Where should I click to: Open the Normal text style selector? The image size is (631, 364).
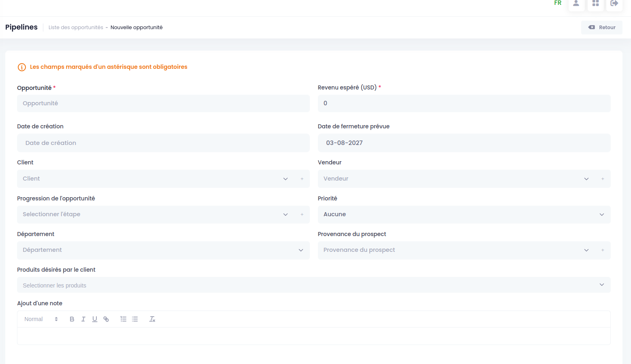tap(41, 319)
